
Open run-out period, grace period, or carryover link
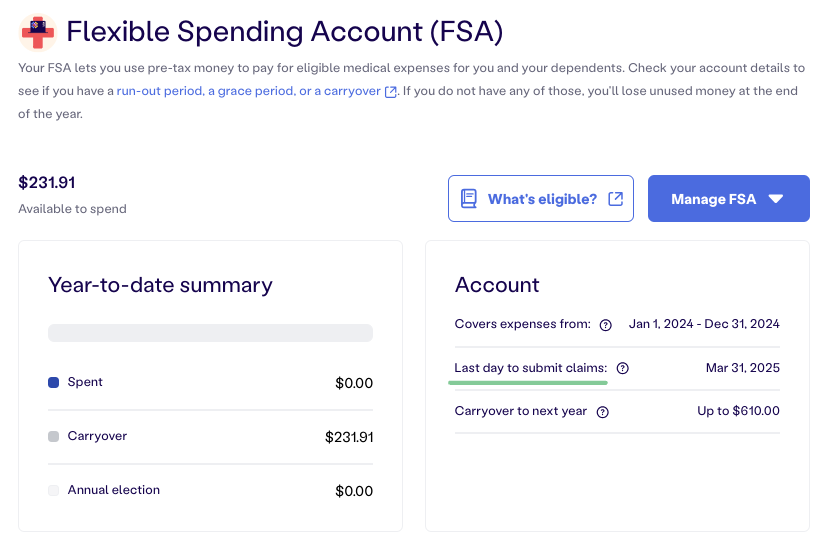[x=249, y=91]
